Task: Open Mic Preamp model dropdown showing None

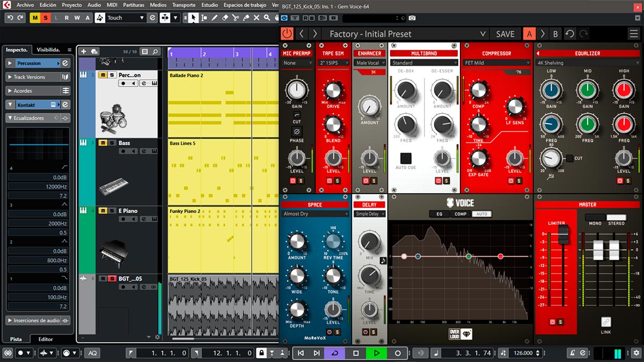Action: (297, 63)
